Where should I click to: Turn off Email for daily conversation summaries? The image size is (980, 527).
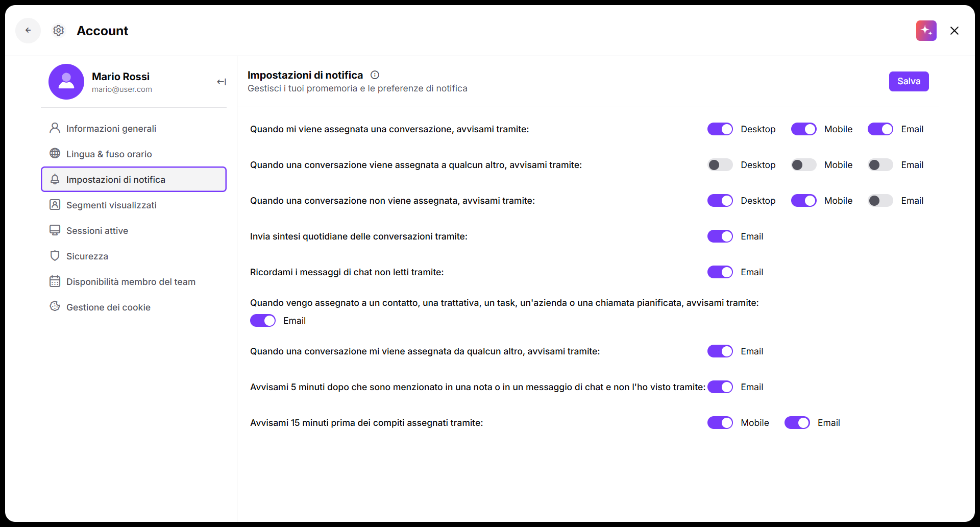point(720,236)
